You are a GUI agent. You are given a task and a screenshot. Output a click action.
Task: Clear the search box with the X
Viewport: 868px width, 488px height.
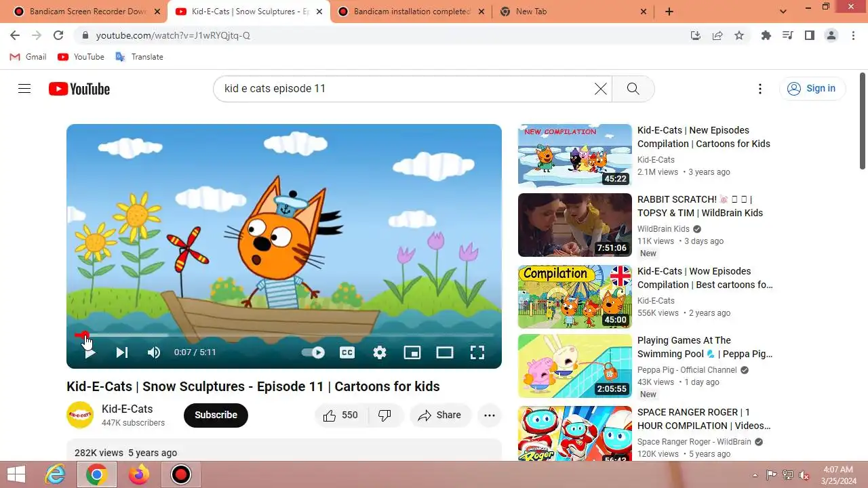pyautogui.click(x=601, y=89)
